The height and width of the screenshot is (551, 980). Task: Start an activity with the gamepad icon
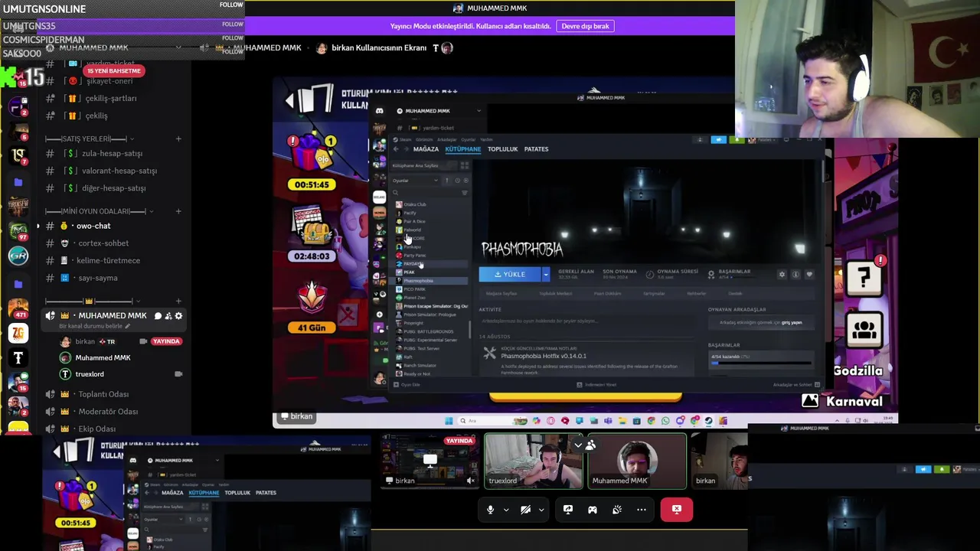(593, 510)
